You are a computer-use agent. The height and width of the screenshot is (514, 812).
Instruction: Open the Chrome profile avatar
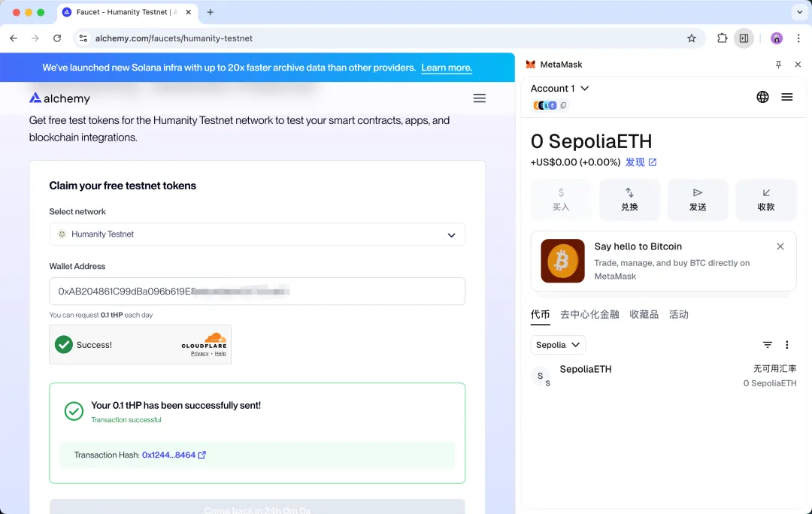[x=776, y=38]
